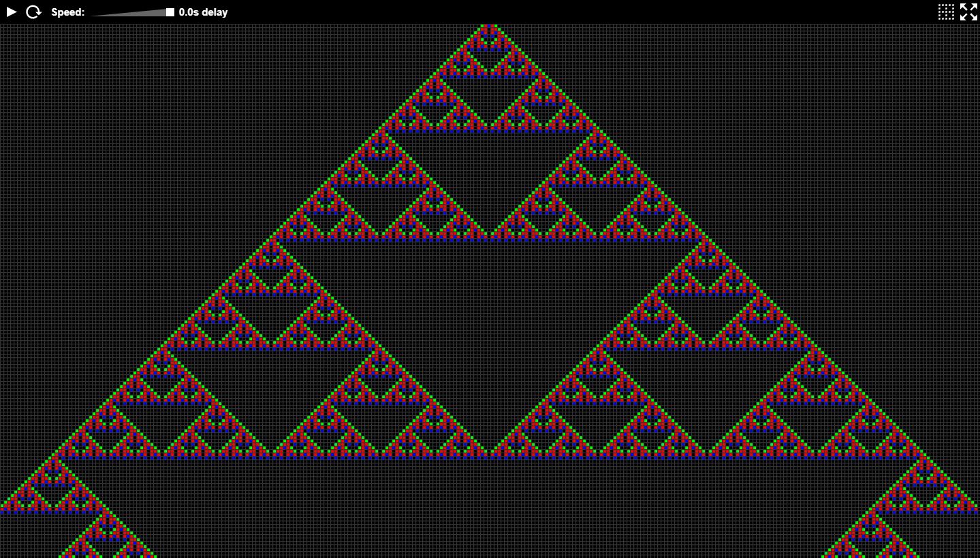The width and height of the screenshot is (980, 558).
Task: Click the white square speed slider handle
Action: tap(170, 12)
